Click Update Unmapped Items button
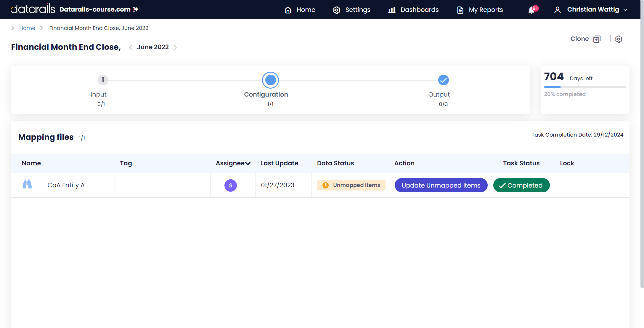 (441, 185)
